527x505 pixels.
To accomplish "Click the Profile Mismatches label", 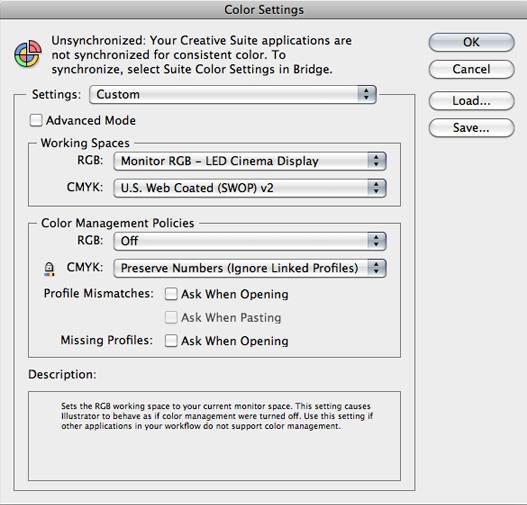I will tap(98, 293).
